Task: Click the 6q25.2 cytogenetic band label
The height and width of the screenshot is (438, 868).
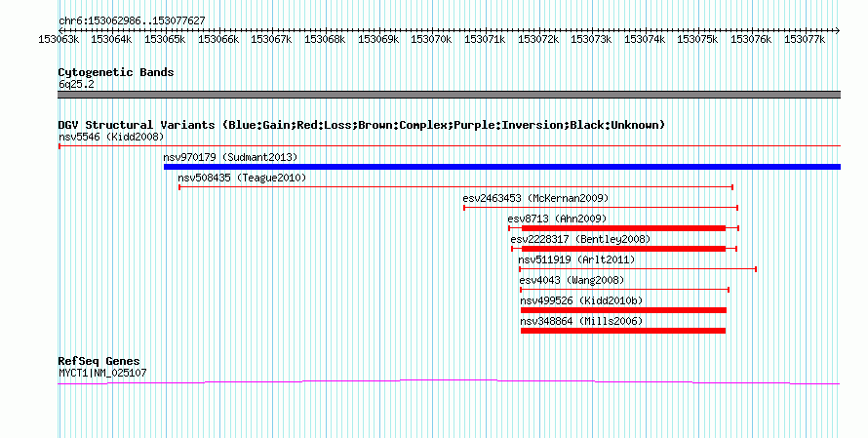Action: tap(76, 85)
